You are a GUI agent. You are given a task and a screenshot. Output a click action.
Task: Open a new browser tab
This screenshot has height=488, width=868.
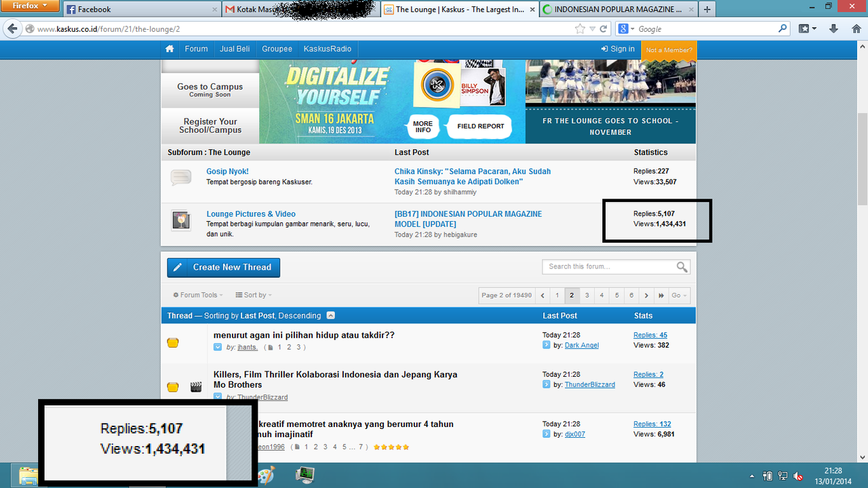(707, 9)
